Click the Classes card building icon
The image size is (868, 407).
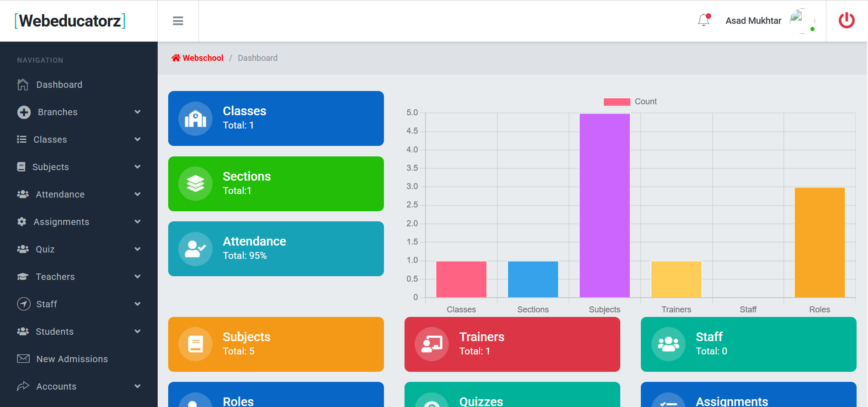195,119
